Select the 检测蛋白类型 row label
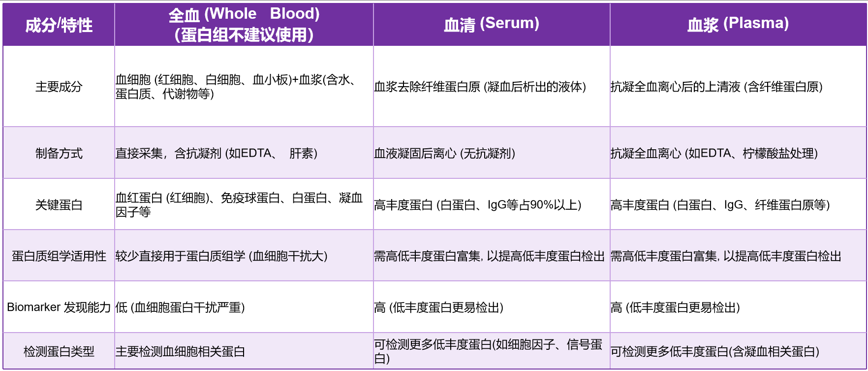 click(x=59, y=351)
